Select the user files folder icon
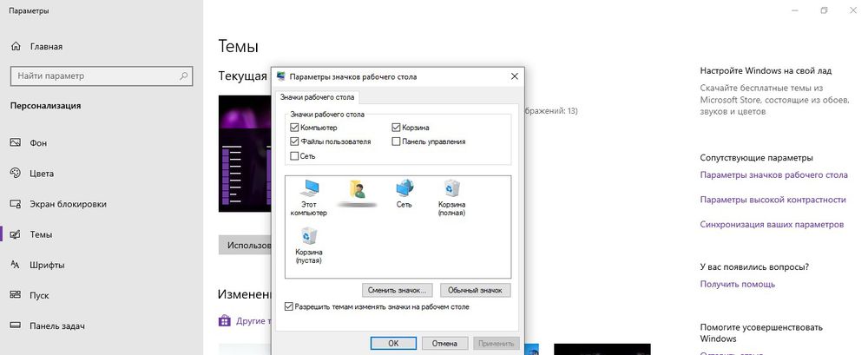The width and height of the screenshot is (868, 355). 357,190
